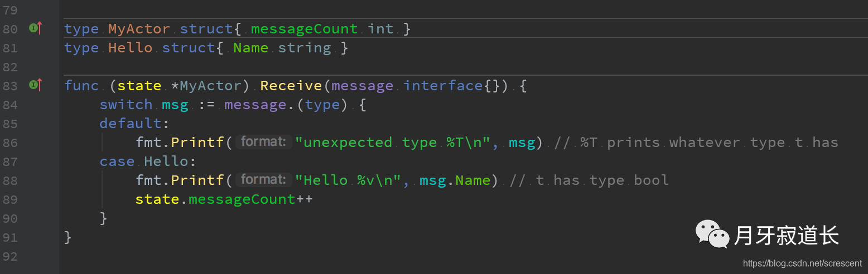Click the format: hint on line 86
Viewport: 868px width, 274px height.
click(264, 142)
